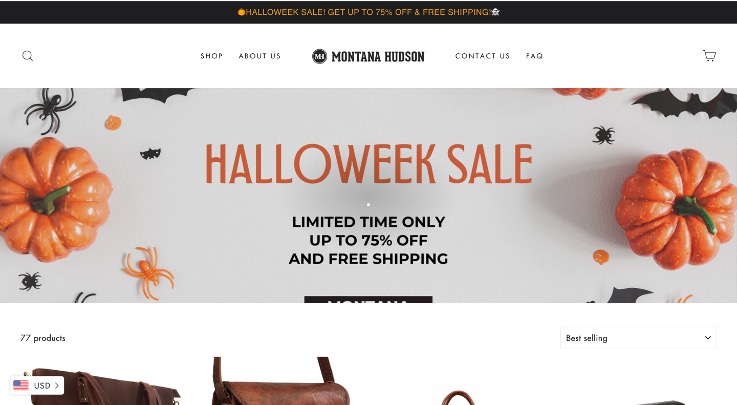Click the HALLOWEEK SALE banner headline
The height and width of the screenshot is (405, 737).
369,164
